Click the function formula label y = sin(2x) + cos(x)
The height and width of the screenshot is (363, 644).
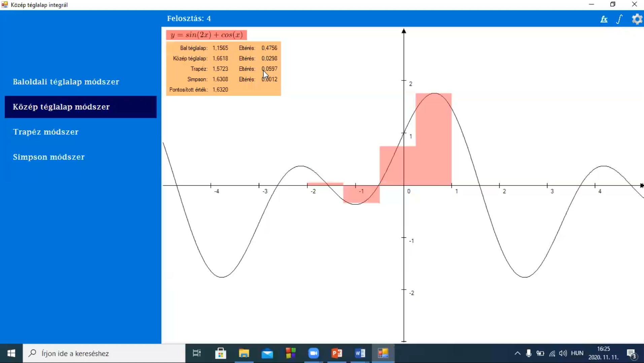(x=206, y=35)
